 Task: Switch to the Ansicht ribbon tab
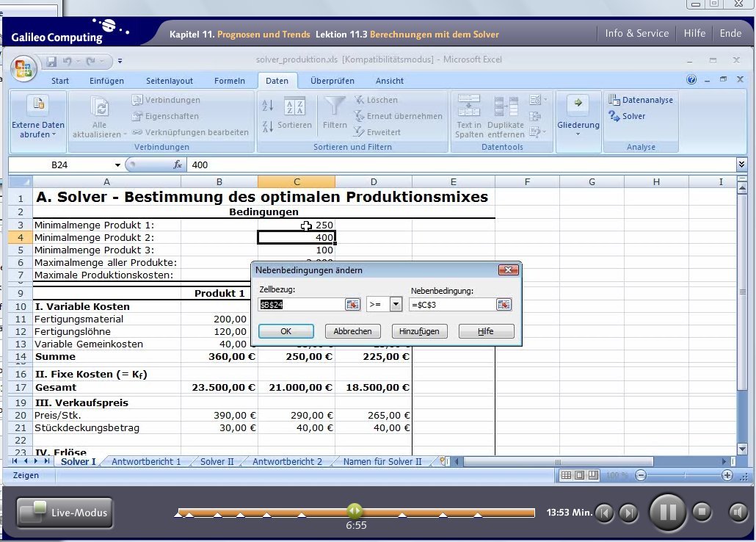coord(390,81)
